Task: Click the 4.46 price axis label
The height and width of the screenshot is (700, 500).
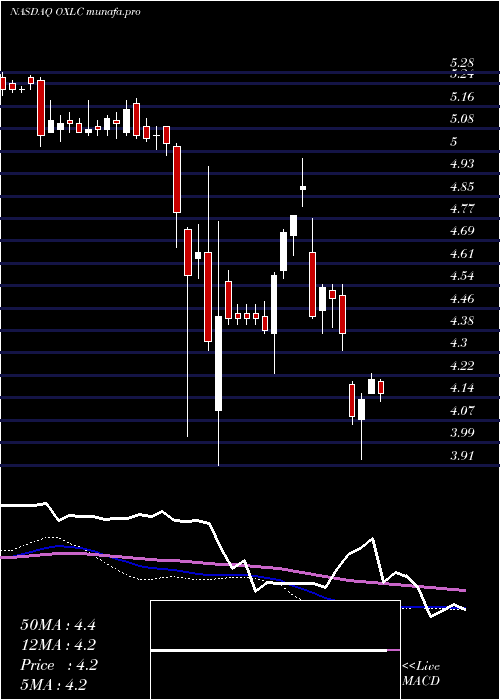Action: 462,298
